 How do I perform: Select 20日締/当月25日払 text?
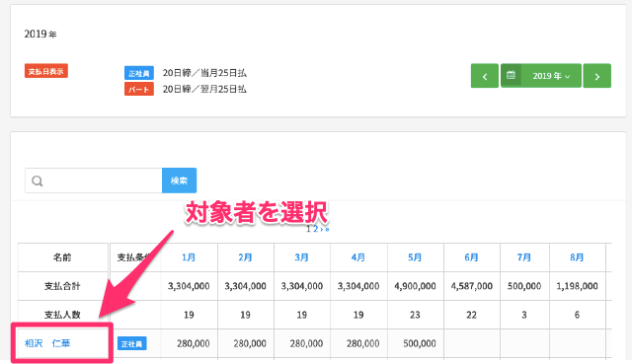point(204,73)
